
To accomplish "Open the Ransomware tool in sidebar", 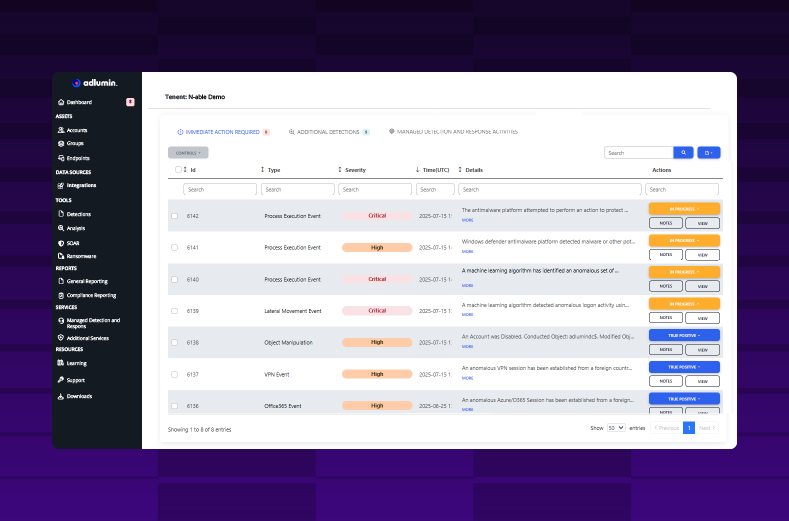I will tap(81, 256).
